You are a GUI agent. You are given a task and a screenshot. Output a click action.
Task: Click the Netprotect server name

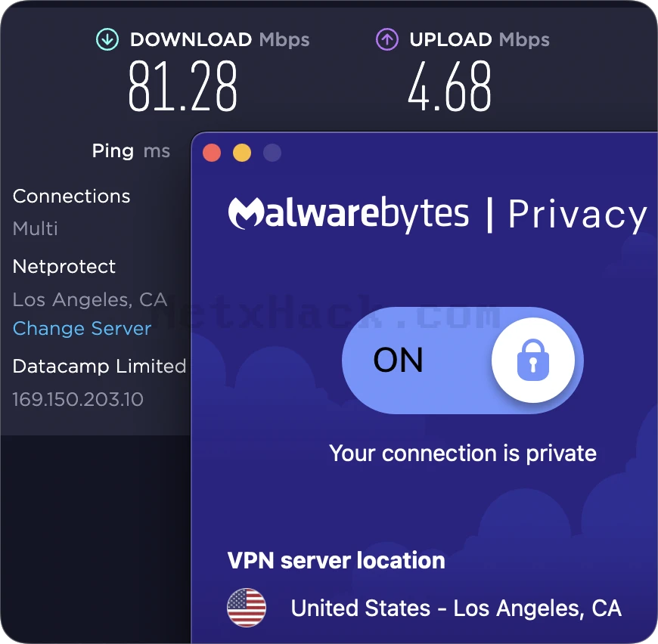click(x=64, y=266)
